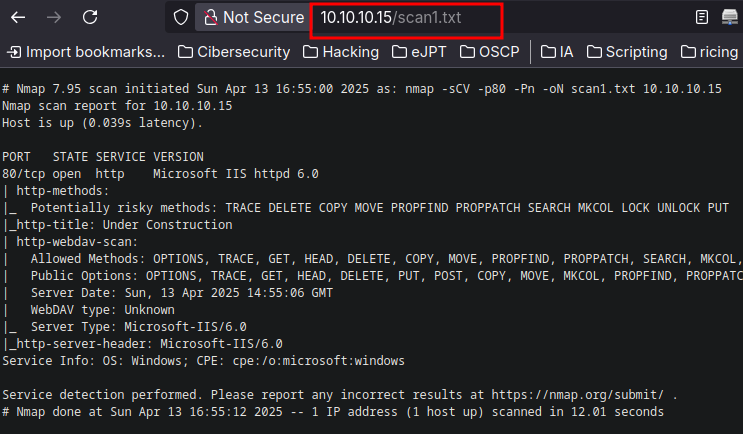The width and height of the screenshot is (743, 434).
Task: Toggle reader view icon in address bar
Action: [x=702, y=18]
